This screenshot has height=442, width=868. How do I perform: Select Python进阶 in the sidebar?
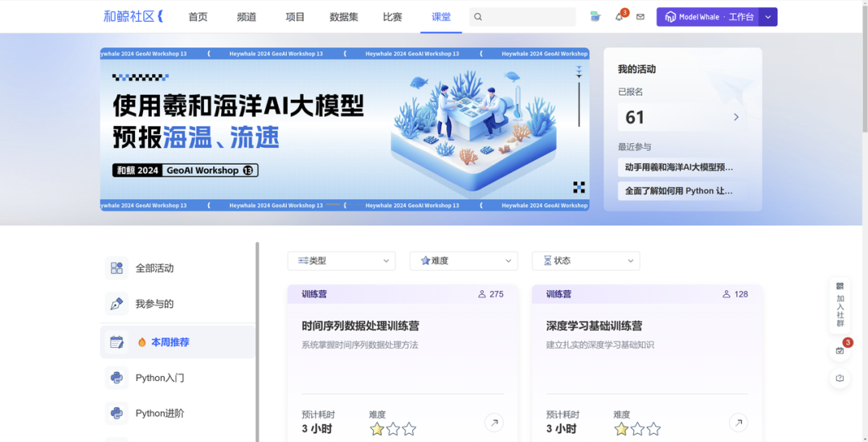click(x=178, y=413)
